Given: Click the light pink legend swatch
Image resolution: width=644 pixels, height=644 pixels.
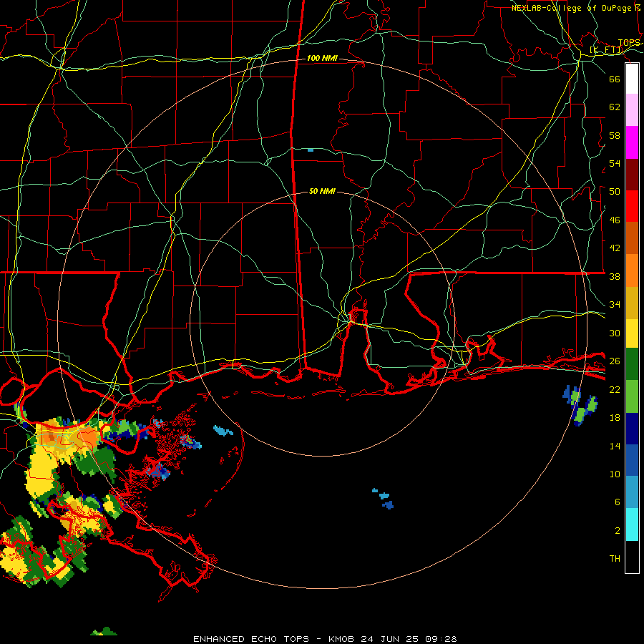Looking at the screenshot, I should click(632, 109).
